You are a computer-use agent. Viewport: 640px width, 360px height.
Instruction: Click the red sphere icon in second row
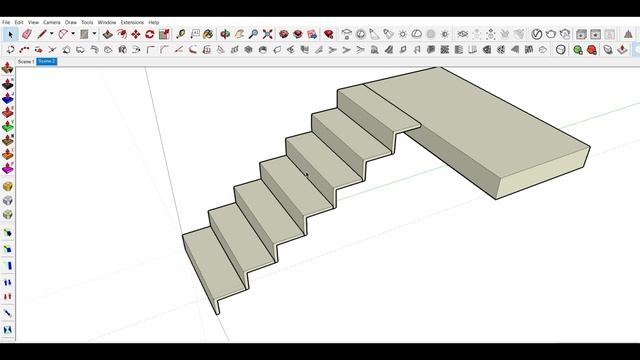click(591, 50)
